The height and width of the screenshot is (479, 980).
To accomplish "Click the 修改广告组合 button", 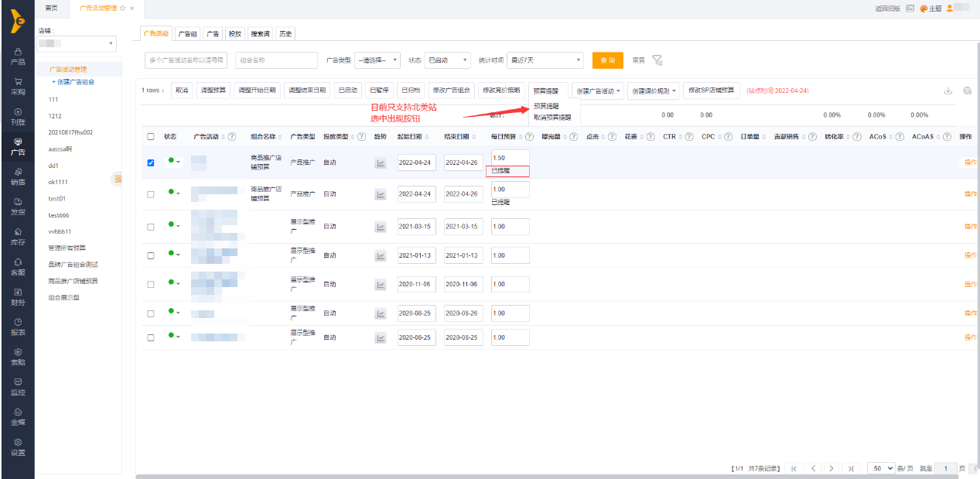I will coord(451,91).
